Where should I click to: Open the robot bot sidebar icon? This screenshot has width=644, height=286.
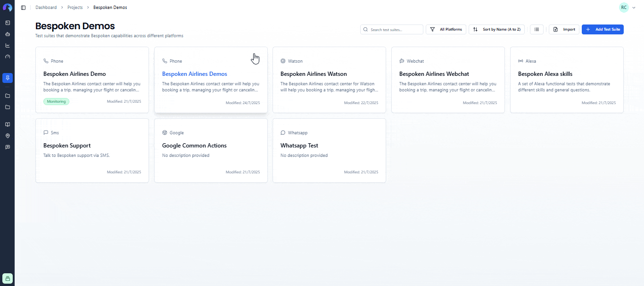tap(8, 34)
